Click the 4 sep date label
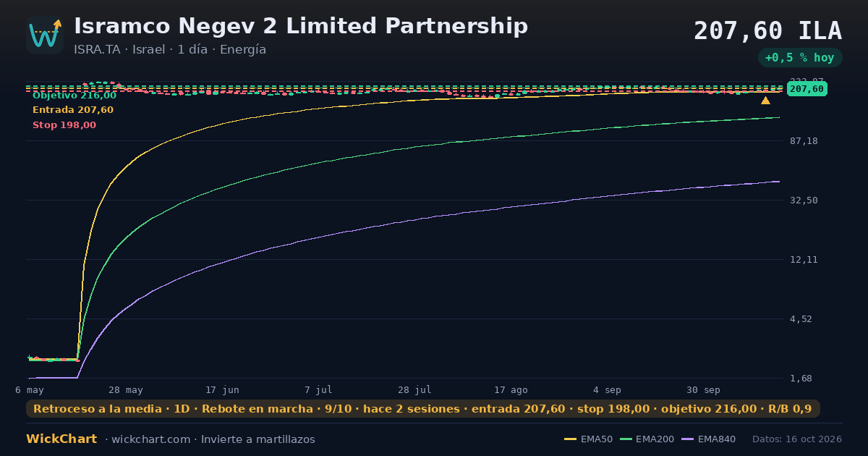Viewport: 868px width, 456px height. point(607,389)
